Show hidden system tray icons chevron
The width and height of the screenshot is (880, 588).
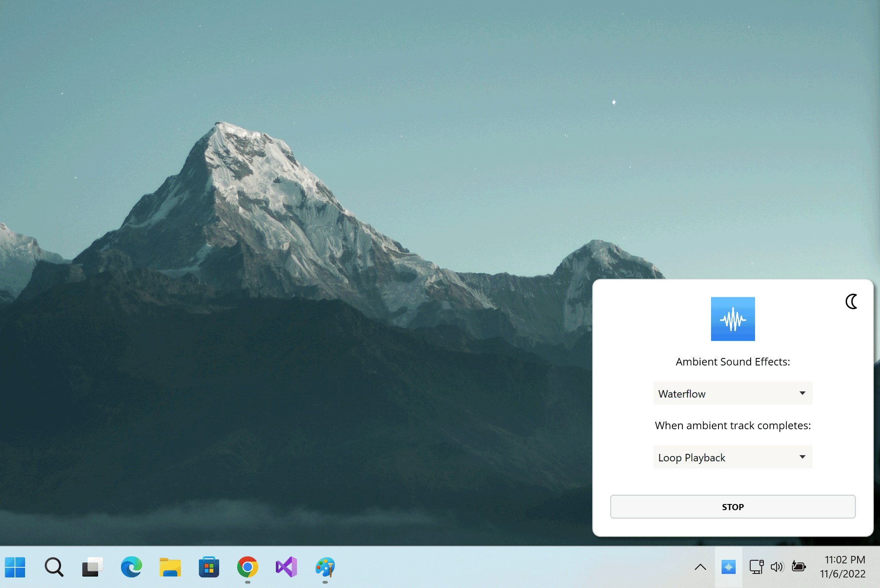pos(700,567)
